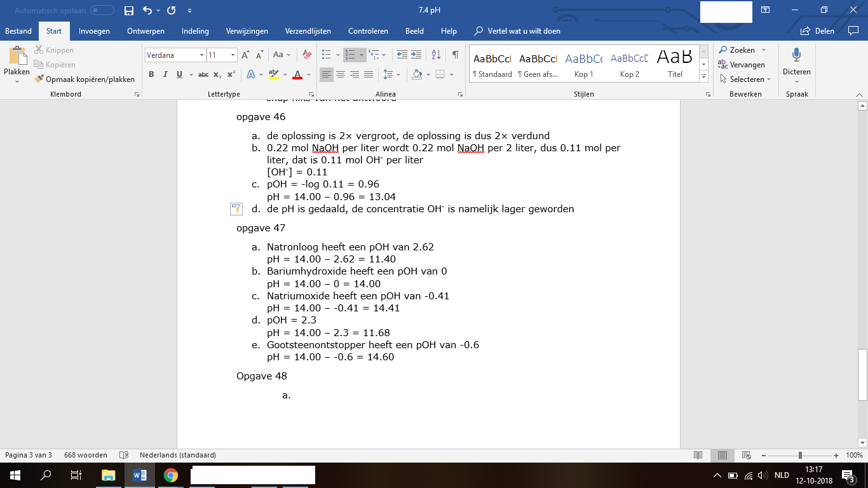
Task: Open the spelling check status icon
Action: 125,455
